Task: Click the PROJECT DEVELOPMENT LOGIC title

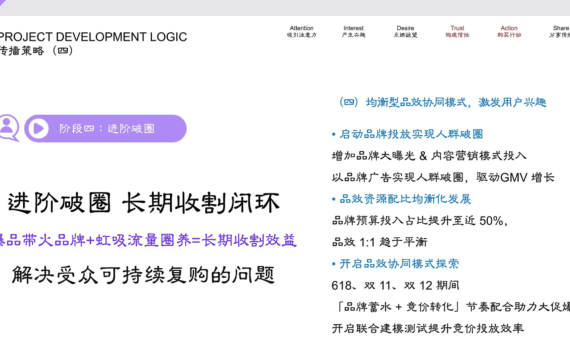Action: pyautogui.click(x=93, y=37)
